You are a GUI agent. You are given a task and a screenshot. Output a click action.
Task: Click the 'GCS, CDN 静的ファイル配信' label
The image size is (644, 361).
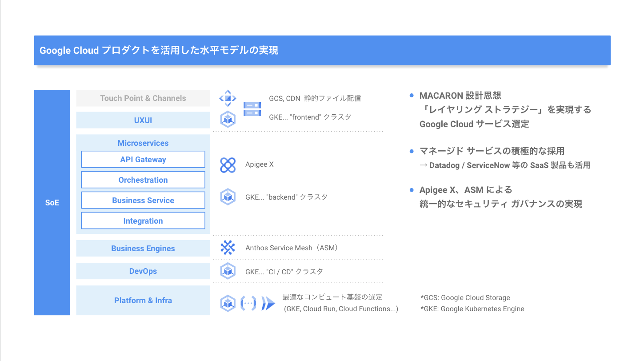[315, 98]
